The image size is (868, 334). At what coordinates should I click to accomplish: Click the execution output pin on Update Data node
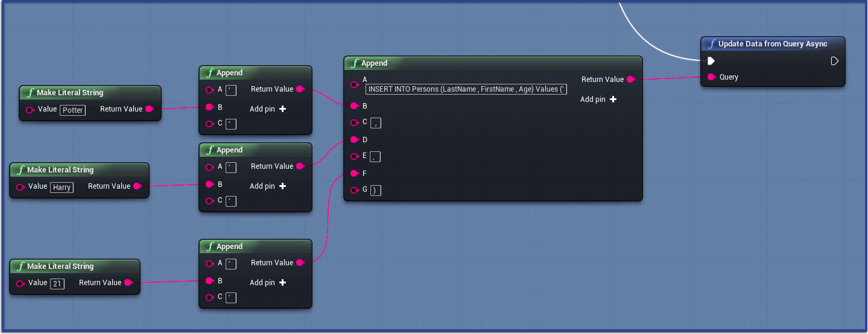834,61
